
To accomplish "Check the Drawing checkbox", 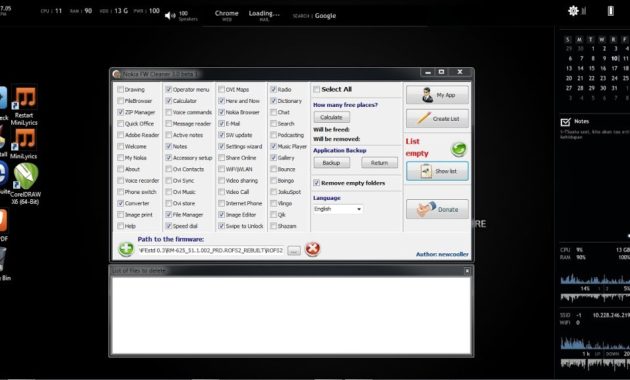I will pyautogui.click(x=121, y=89).
